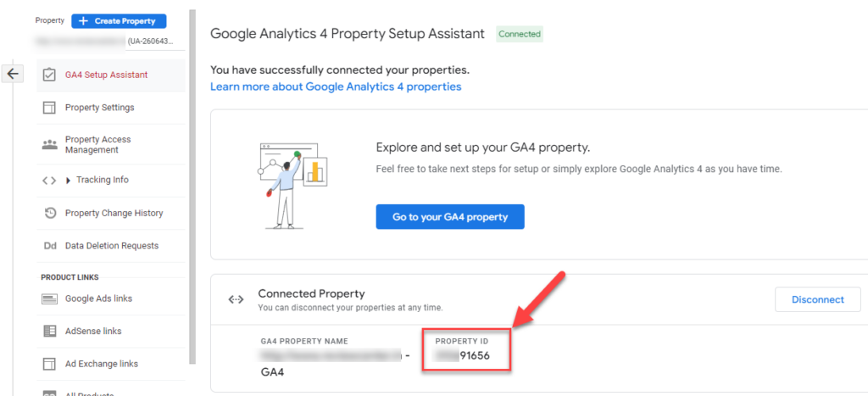Click the Tracking Info code brackets icon

point(49,180)
